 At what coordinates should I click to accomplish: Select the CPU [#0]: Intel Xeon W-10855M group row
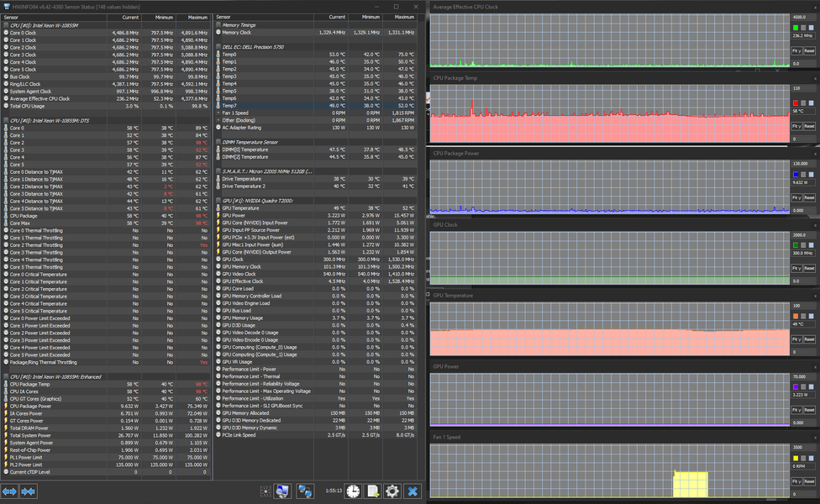[106, 25]
